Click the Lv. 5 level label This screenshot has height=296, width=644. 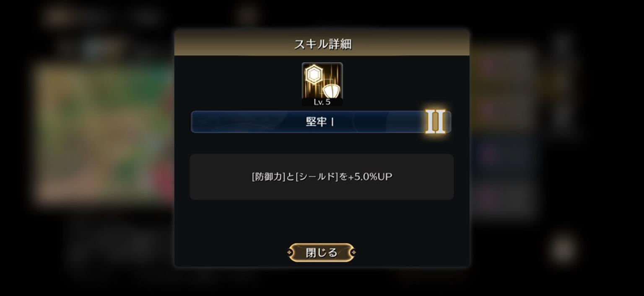322,102
